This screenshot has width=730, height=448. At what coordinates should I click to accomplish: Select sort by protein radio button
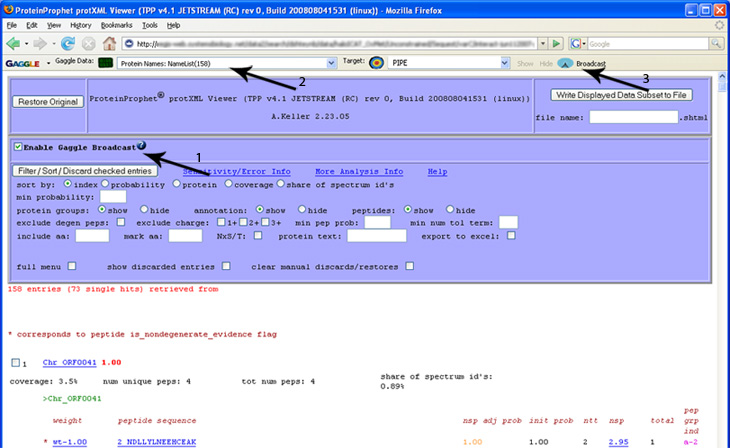[x=176, y=184]
